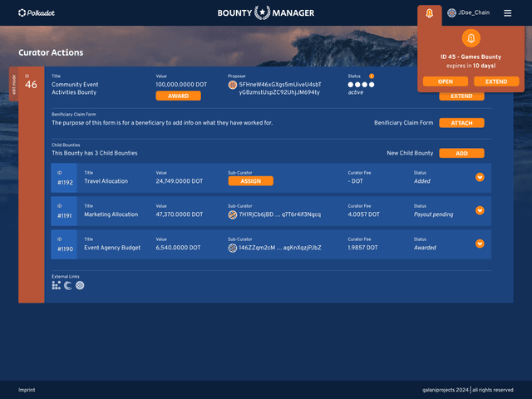Click ASSIGN for Travel Allocation sub-curator
Viewport: 532px width, 399px height.
(250, 180)
